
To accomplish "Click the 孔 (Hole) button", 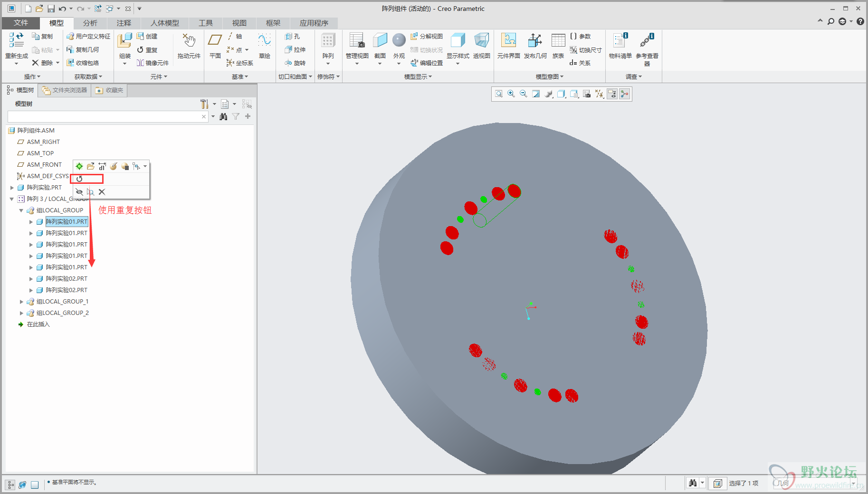I will pos(293,36).
